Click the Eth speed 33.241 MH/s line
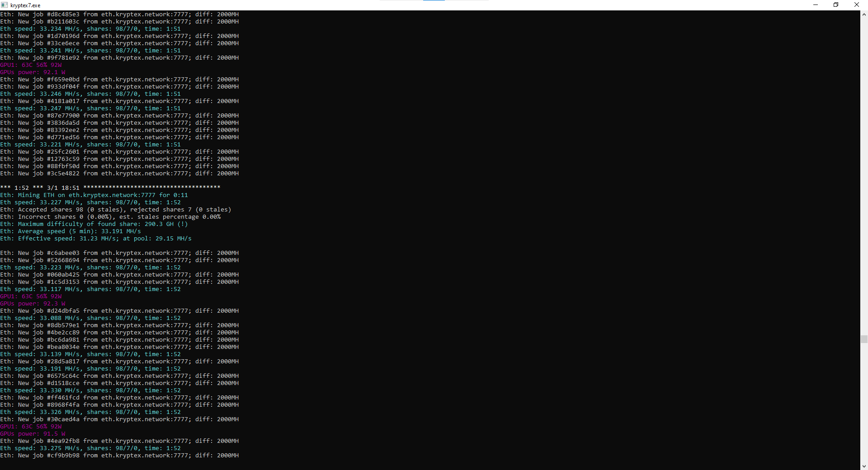This screenshot has height=470, width=868. [90, 51]
